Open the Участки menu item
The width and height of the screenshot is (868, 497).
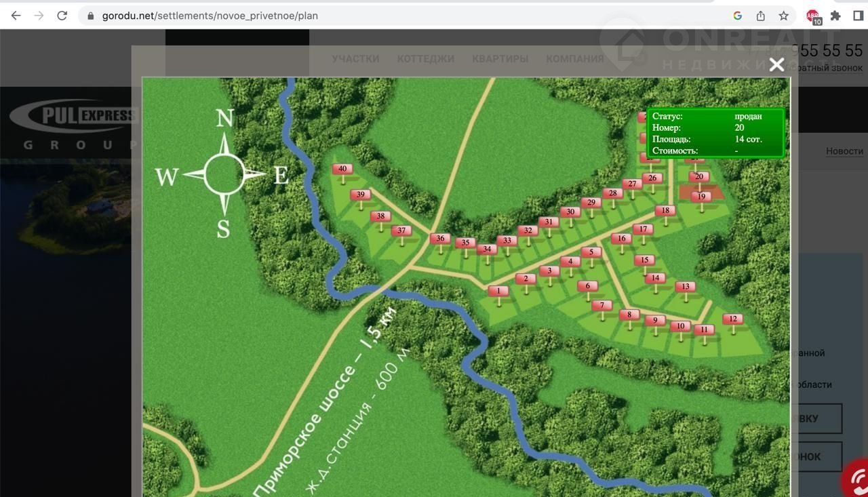355,58
